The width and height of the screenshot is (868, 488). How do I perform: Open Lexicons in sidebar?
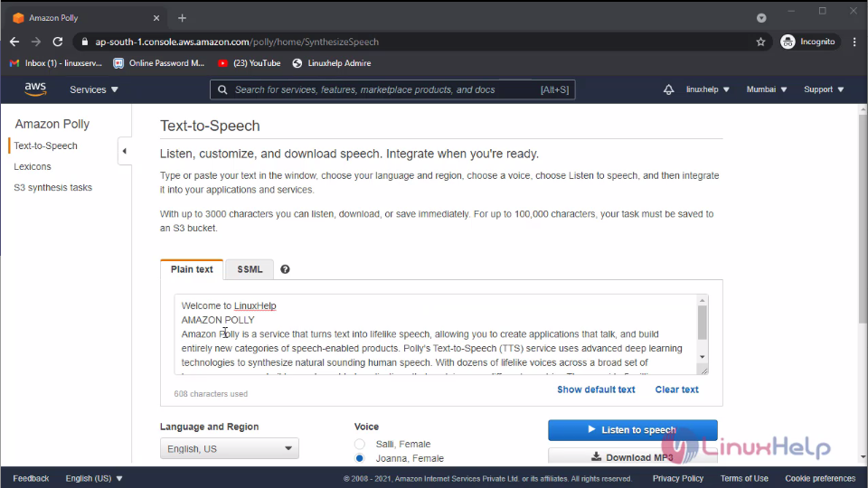(x=33, y=166)
